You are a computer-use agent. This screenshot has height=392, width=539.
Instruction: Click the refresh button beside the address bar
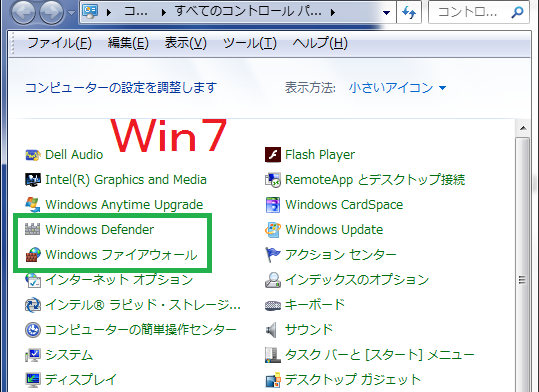(409, 12)
